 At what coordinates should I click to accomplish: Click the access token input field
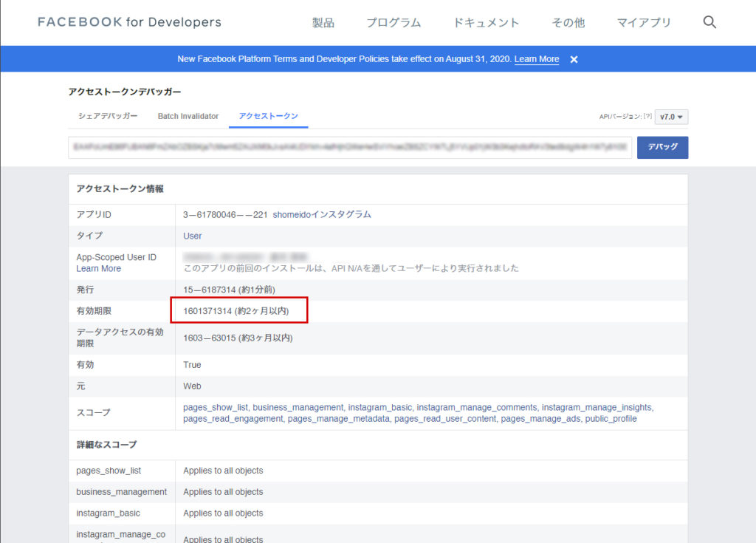click(x=350, y=147)
